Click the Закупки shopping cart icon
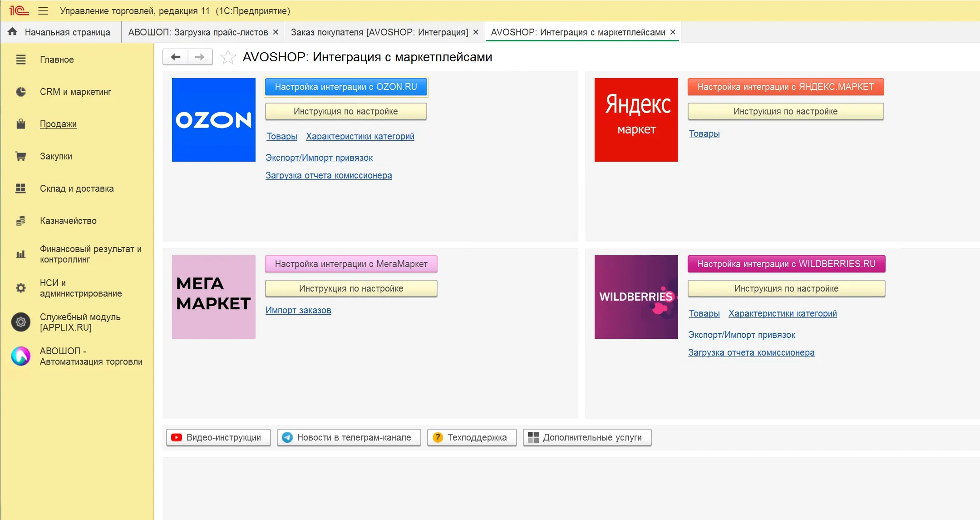This screenshot has height=520, width=980. [x=21, y=156]
